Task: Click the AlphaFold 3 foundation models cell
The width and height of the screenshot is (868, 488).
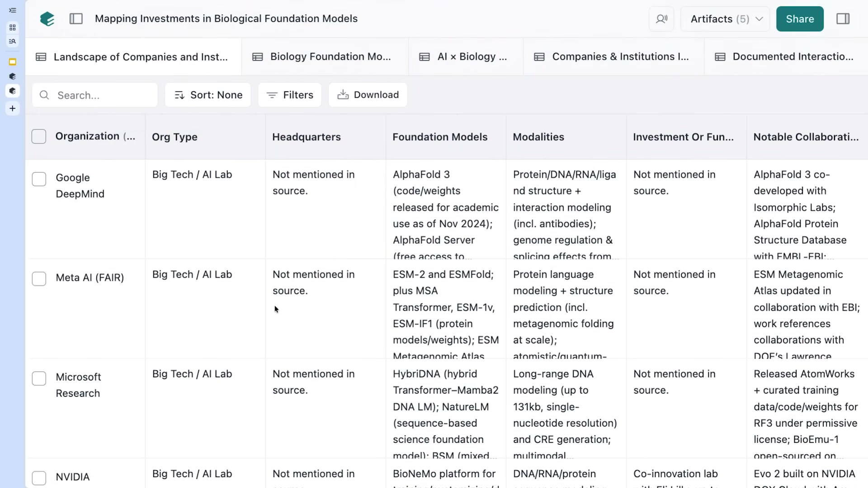Action: coord(446,209)
